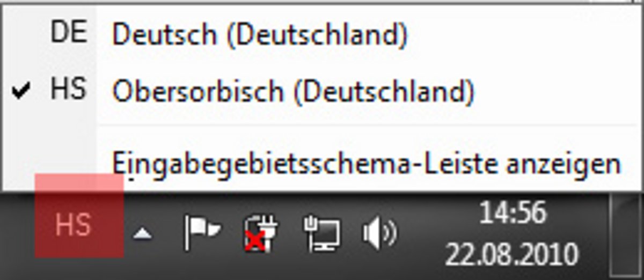Open Action Center flag icon

[202, 232]
